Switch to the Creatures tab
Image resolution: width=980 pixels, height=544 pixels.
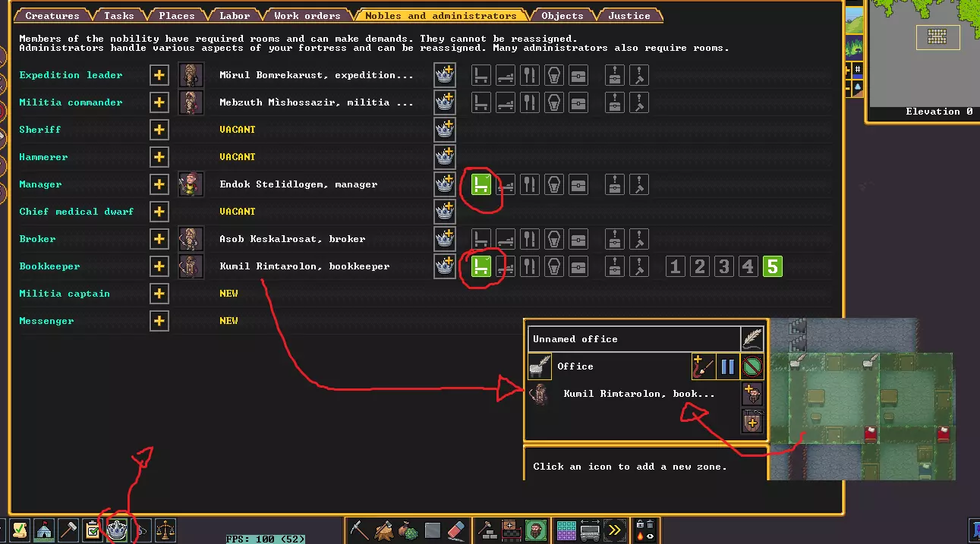[x=52, y=15]
